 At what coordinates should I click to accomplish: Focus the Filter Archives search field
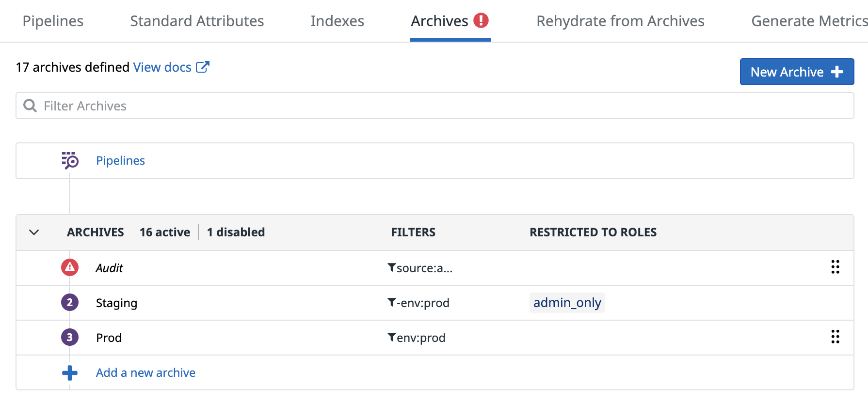coord(434,106)
